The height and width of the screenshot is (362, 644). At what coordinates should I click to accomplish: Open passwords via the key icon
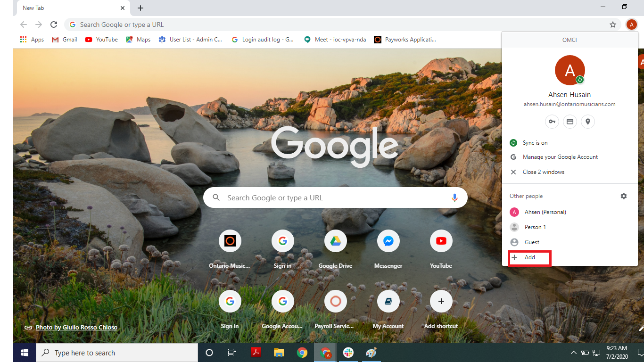coord(552,122)
